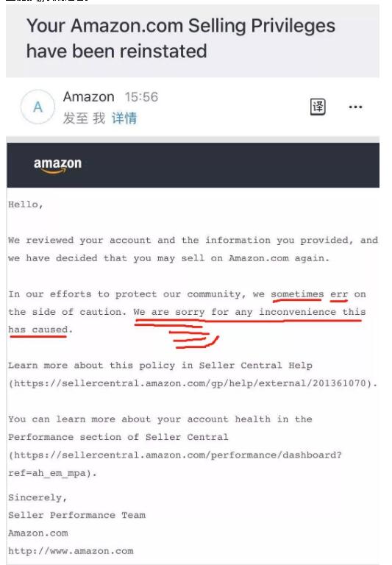This screenshot has width=392, height=565.
Task: Click the Amazon logo in banner
Action: tap(57, 166)
